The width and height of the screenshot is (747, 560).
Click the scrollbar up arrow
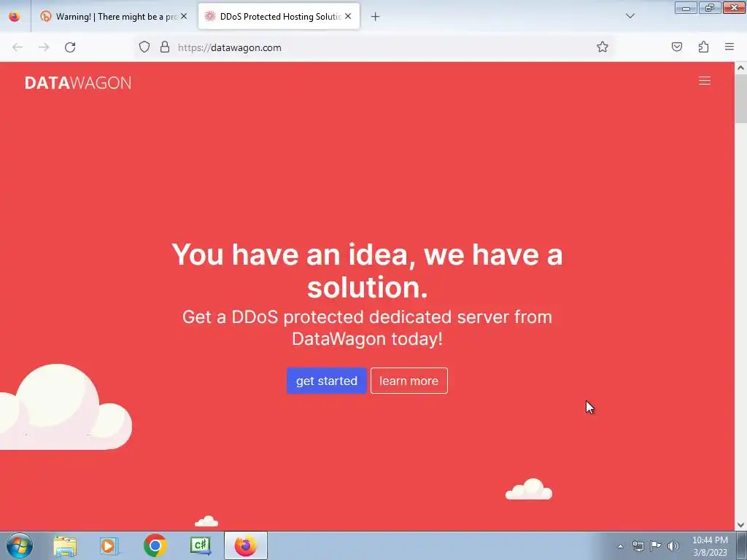click(x=740, y=68)
